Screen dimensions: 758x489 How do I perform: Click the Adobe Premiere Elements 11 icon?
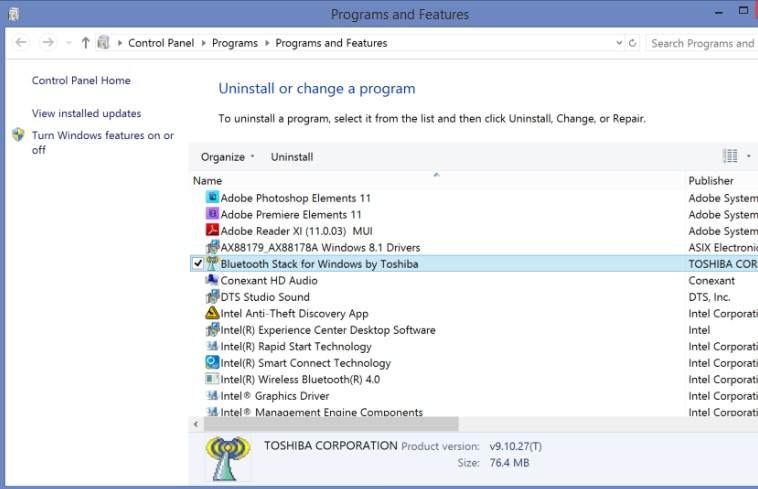212,214
